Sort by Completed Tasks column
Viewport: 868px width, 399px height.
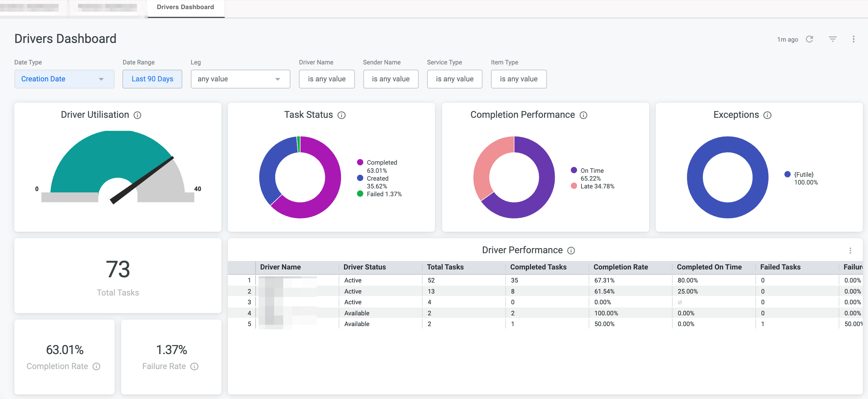538,267
